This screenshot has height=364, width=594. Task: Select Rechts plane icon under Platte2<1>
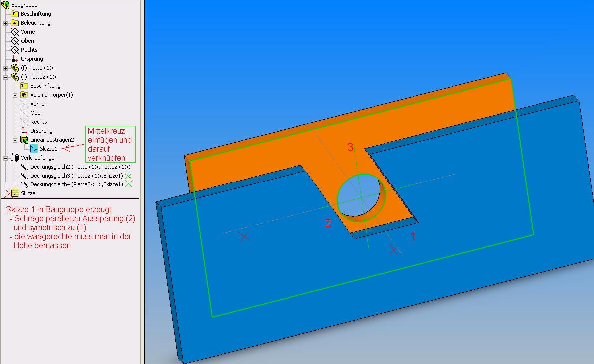24,122
